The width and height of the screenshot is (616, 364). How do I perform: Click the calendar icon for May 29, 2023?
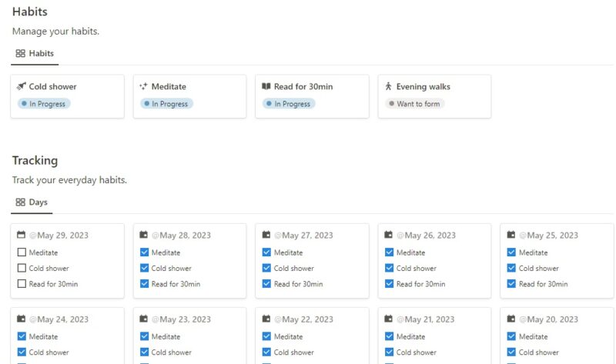coord(22,235)
